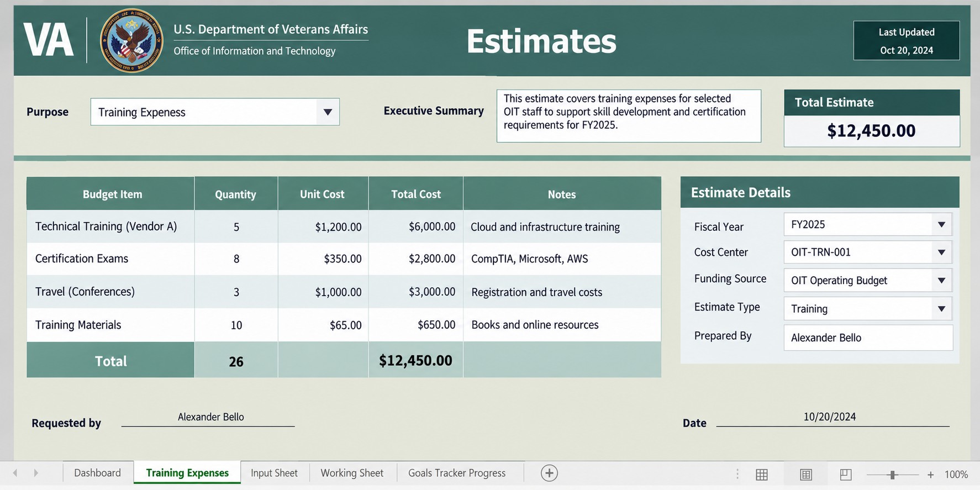Click the Requested by name Alexander Bello

pyautogui.click(x=210, y=417)
